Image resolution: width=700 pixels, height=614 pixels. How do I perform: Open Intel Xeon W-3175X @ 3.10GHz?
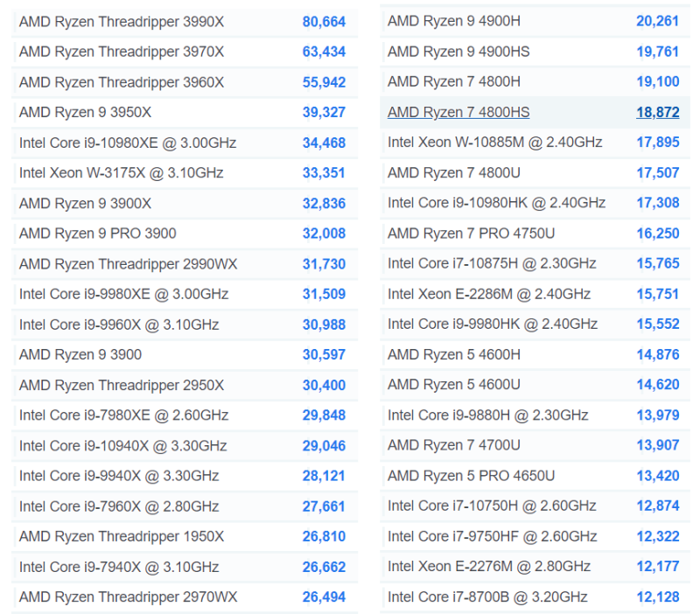122,173
